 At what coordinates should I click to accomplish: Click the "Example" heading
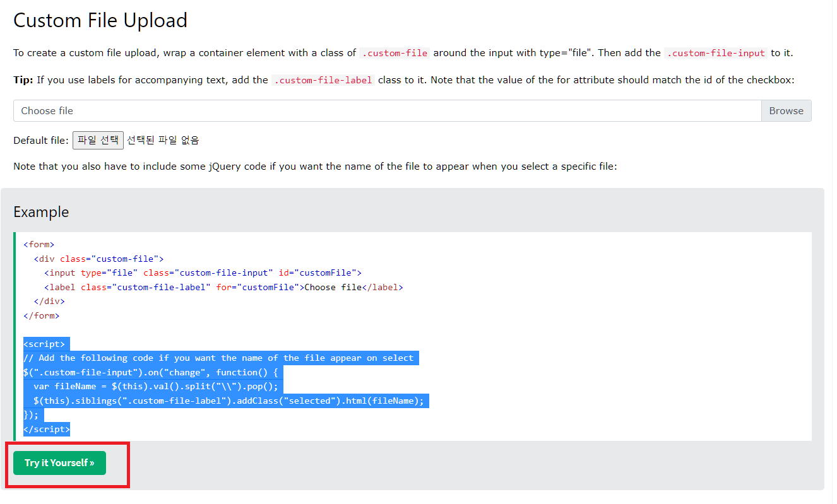(x=41, y=212)
